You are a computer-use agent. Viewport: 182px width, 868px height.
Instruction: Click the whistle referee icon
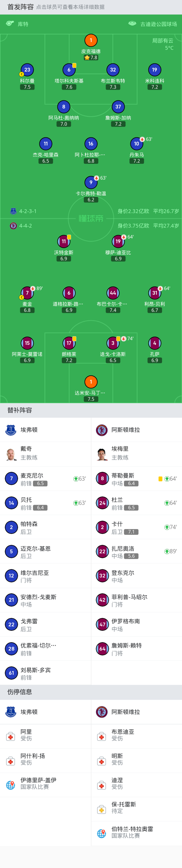(x=10, y=24)
